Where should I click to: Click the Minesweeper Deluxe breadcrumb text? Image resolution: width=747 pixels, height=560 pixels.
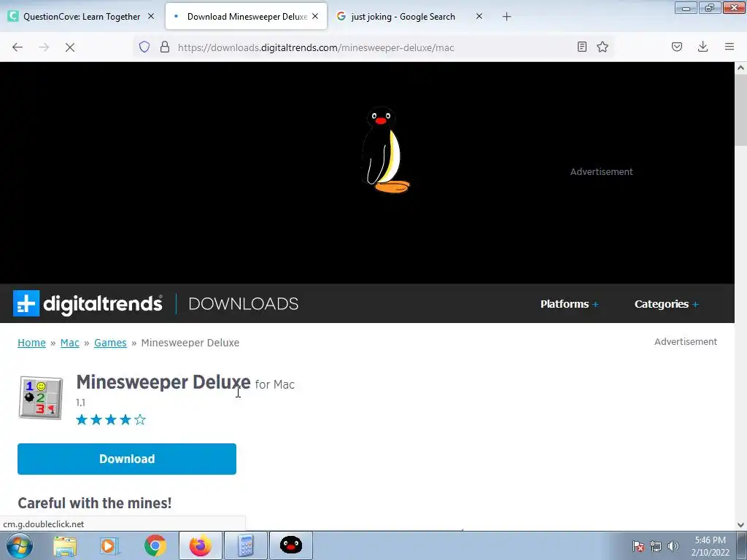190,343
